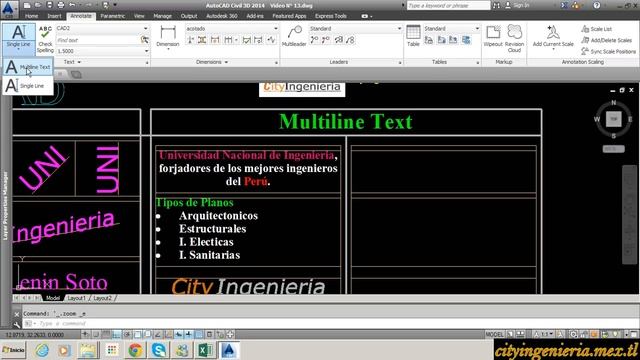Open the Help question mark icon
This screenshot has width=640, height=360.
point(597,5)
